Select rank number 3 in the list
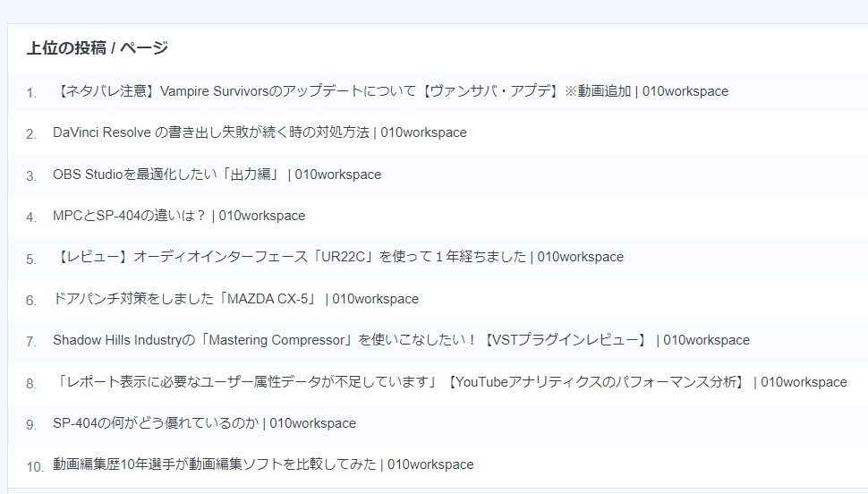Viewport: 868px width, 494px height. pos(31,176)
